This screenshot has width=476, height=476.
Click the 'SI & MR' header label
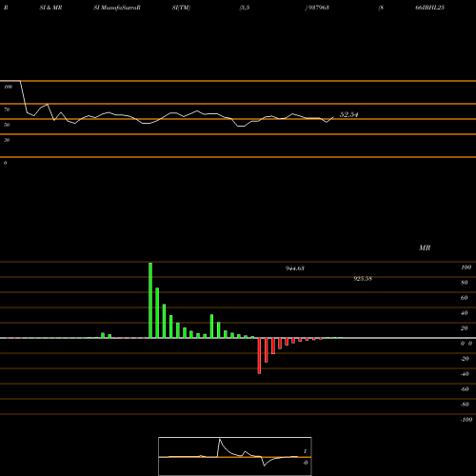coord(50,8)
